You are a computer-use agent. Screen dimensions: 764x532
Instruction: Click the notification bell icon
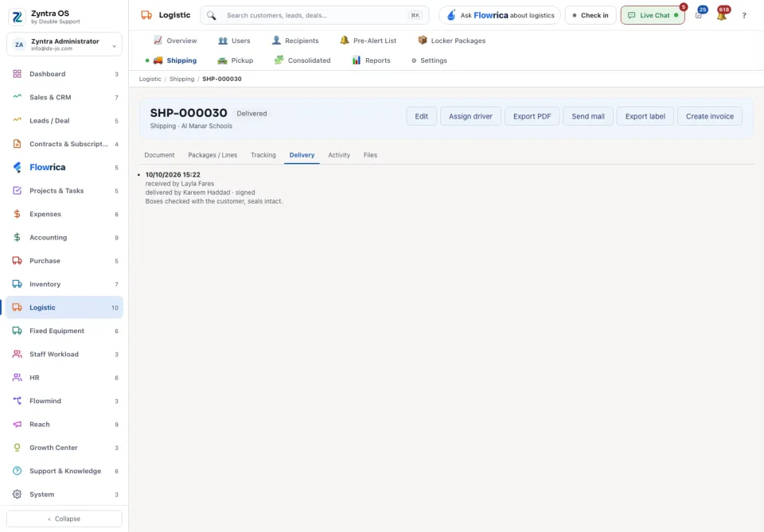722,16
